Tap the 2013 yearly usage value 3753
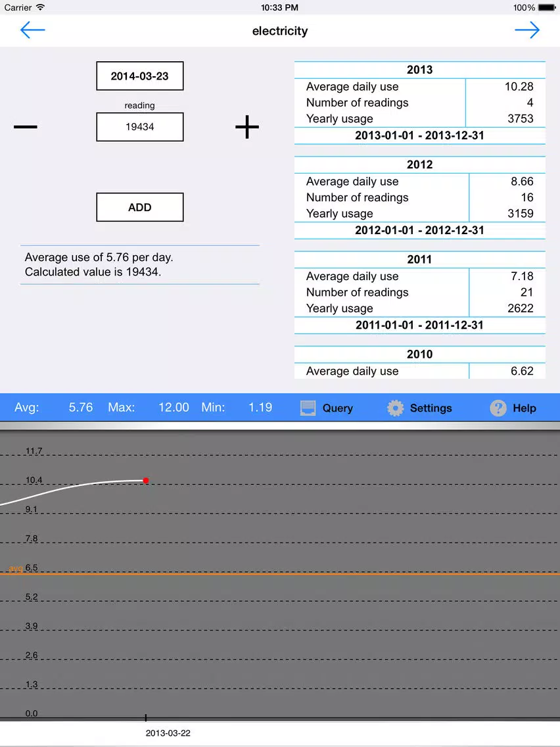Screen dimensions: 560x747 pos(520,118)
